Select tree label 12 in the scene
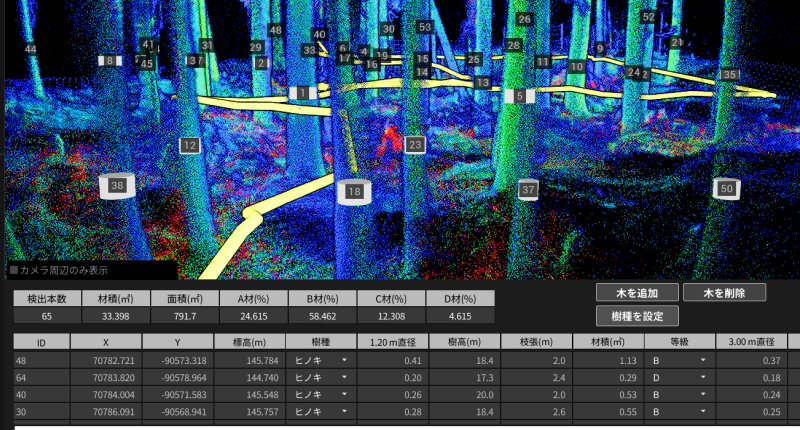This screenshot has height=430, width=800. (189, 146)
